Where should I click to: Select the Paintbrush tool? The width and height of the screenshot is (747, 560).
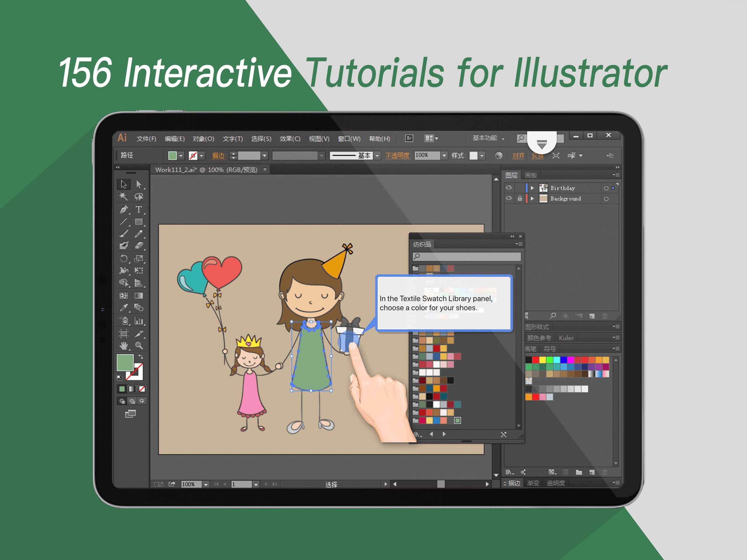click(124, 234)
